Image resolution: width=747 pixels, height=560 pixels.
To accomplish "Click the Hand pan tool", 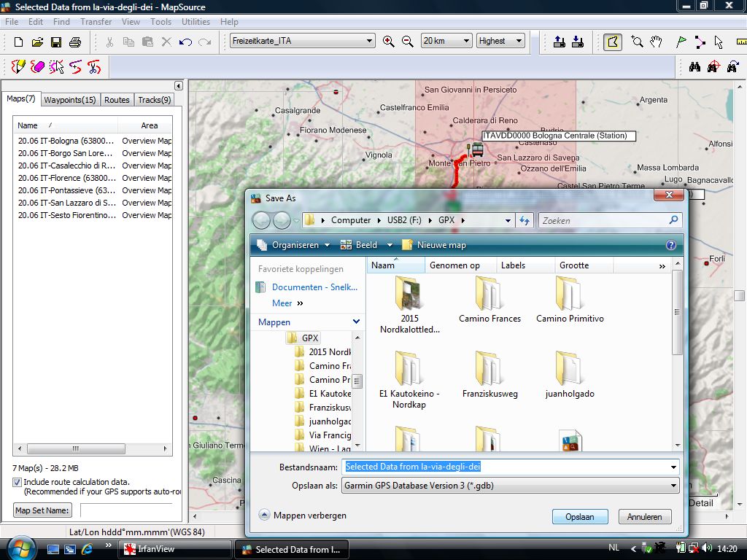I will (x=657, y=42).
